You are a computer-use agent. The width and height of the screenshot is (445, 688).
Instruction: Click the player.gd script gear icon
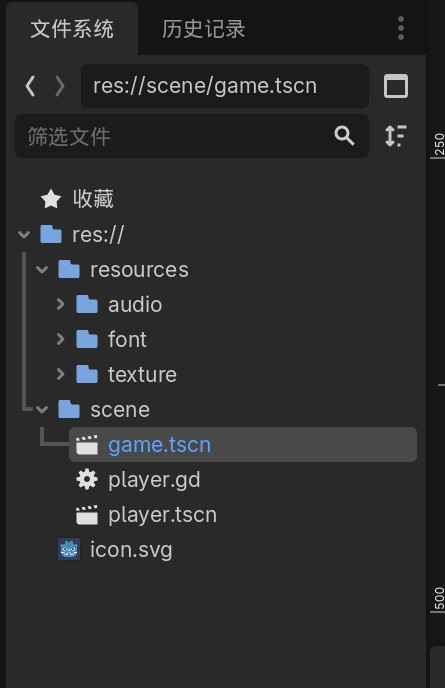pos(87,480)
